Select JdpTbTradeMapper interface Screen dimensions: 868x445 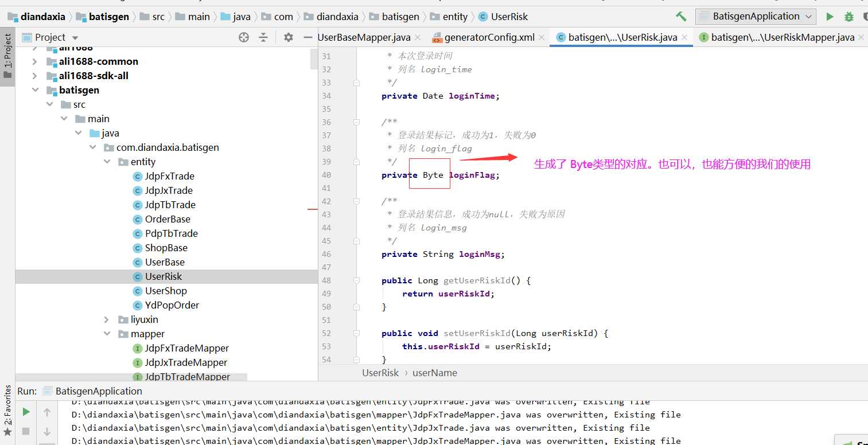[187, 376]
